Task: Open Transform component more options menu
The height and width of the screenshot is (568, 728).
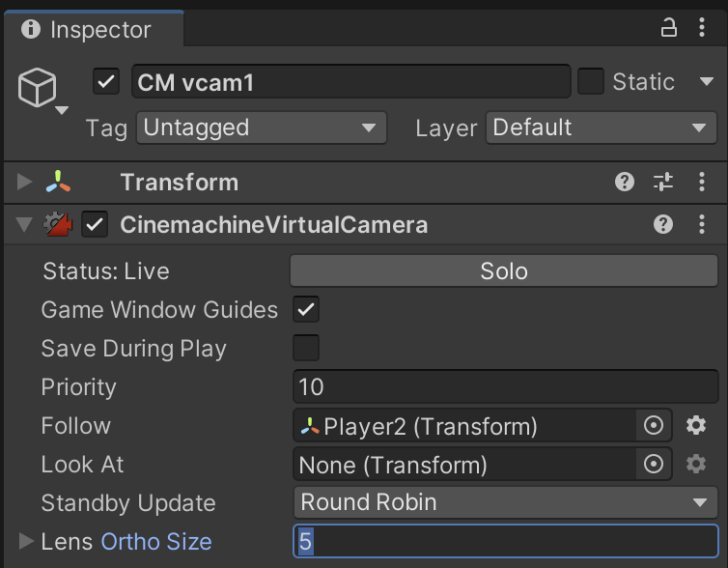Action: pos(702,182)
